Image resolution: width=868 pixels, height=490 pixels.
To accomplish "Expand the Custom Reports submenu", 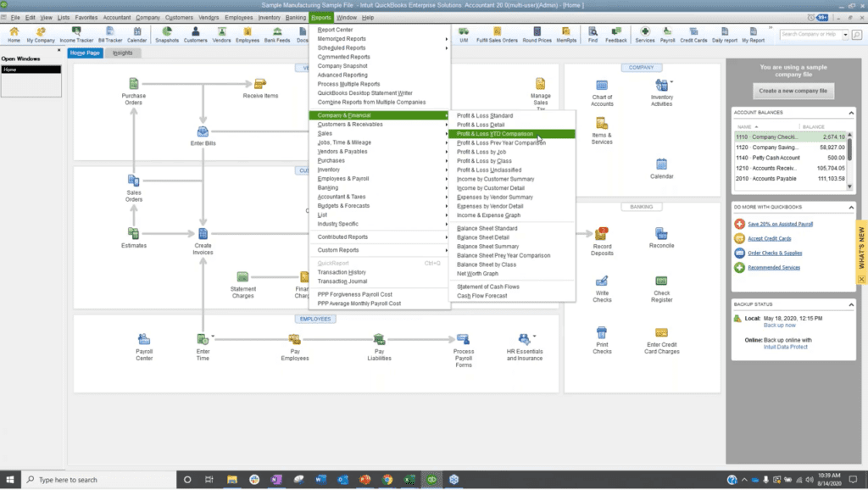I will (379, 250).
